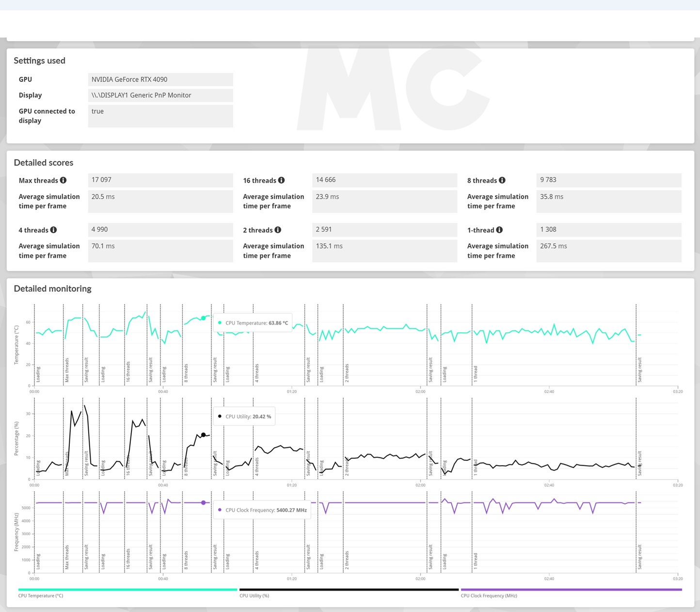Screen dimensions: 700x612
Task: Click the Max threads score 17 097
Action: pyautogui.click(x=160, y=180)
